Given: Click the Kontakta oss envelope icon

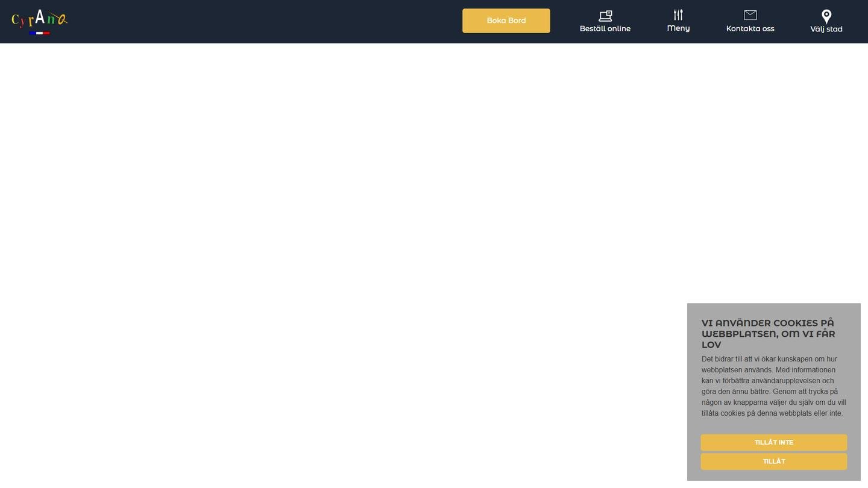Looking at the screenshot, I should pyautogui.click(x=750, y=15).
